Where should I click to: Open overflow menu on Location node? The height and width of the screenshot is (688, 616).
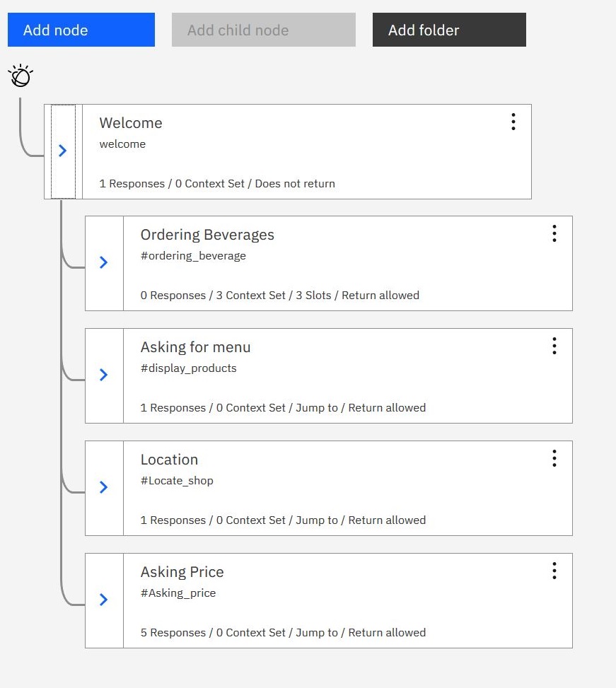554,458
